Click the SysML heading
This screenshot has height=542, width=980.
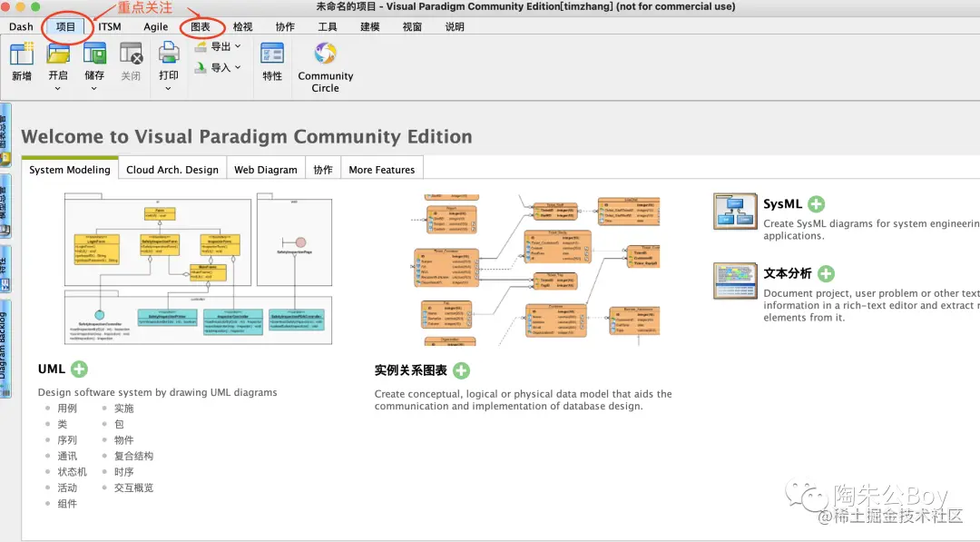[x=782, y=203]
